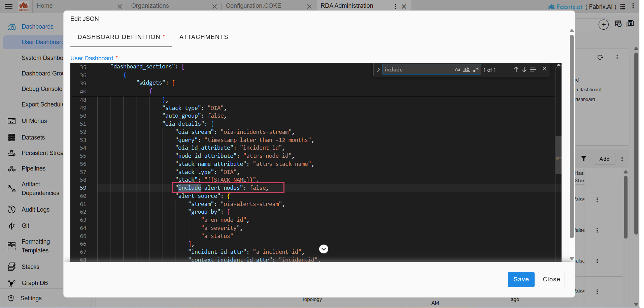Click the refresh icon in the right panel
The image size is (644, 308).
[x=600, y=57]
